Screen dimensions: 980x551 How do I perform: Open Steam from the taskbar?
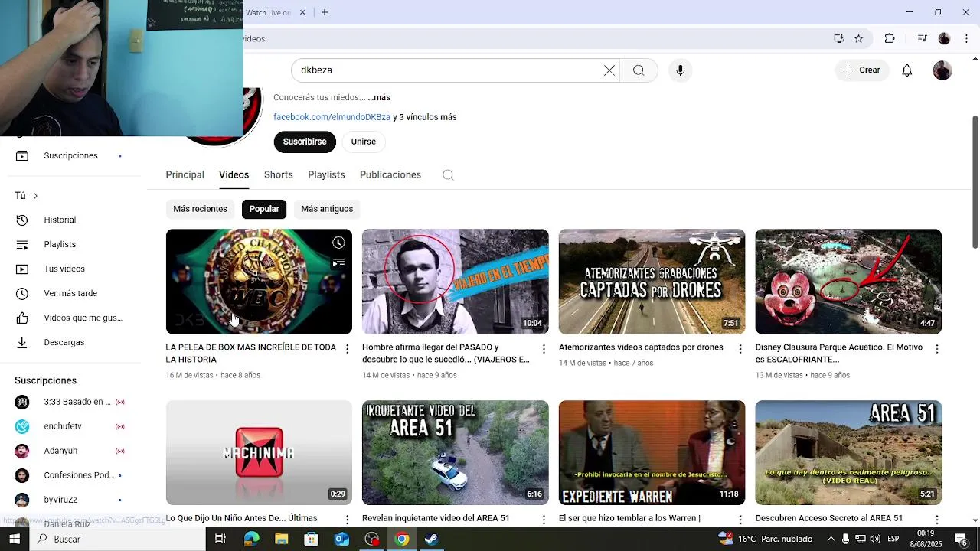(431, 540)
